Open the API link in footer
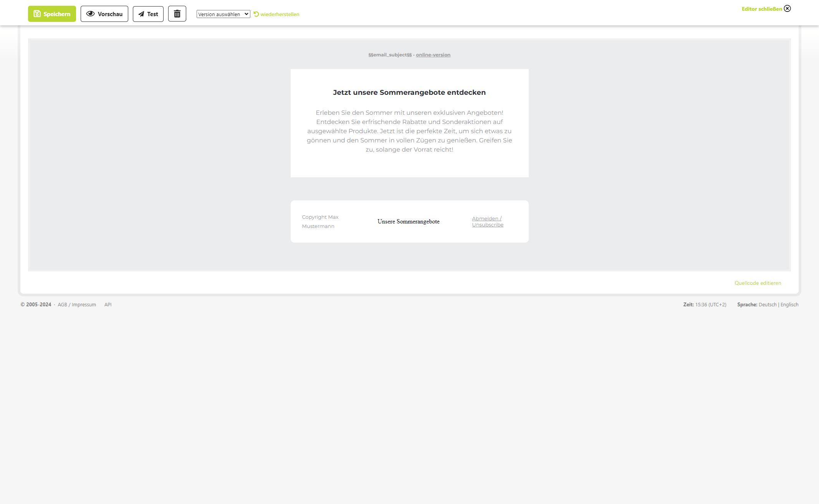 108,304
